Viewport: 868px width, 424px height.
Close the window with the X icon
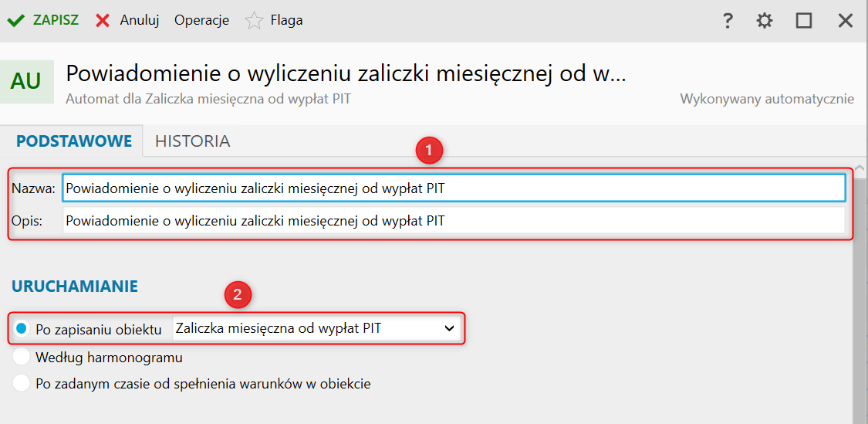846,21
